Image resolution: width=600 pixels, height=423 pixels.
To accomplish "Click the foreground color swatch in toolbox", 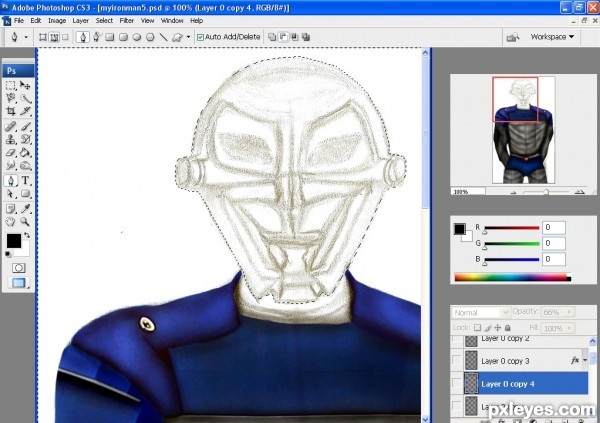I will pos(14,241).
